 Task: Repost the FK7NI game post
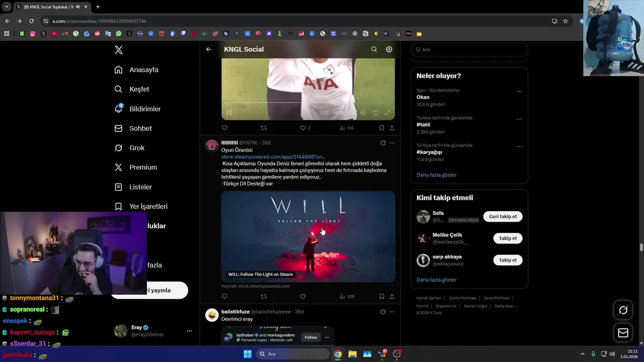(264, 296)
